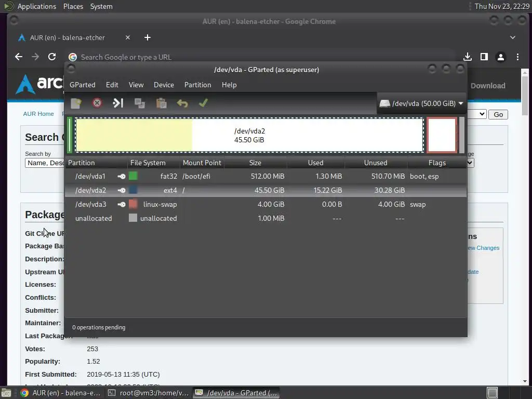Screen dimensions: 532x399
Task: Open the dropdown left of Go button
Action: (477, 114)
